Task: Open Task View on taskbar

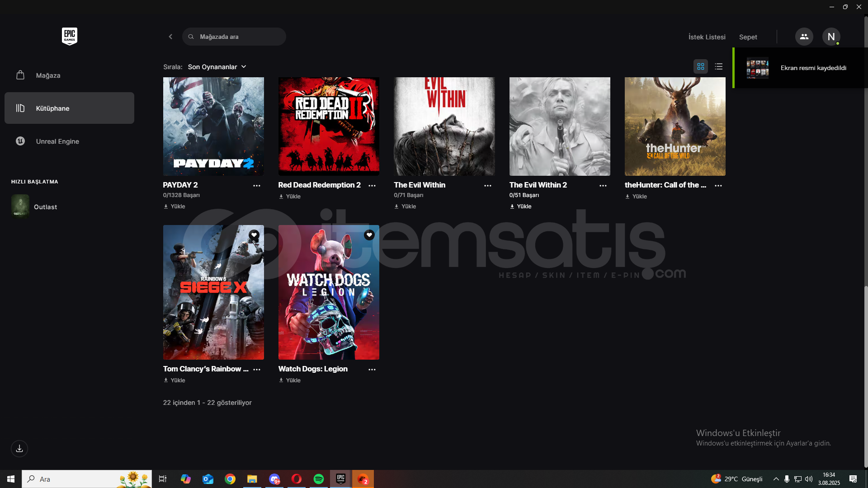Action: (x=163, y=479)
